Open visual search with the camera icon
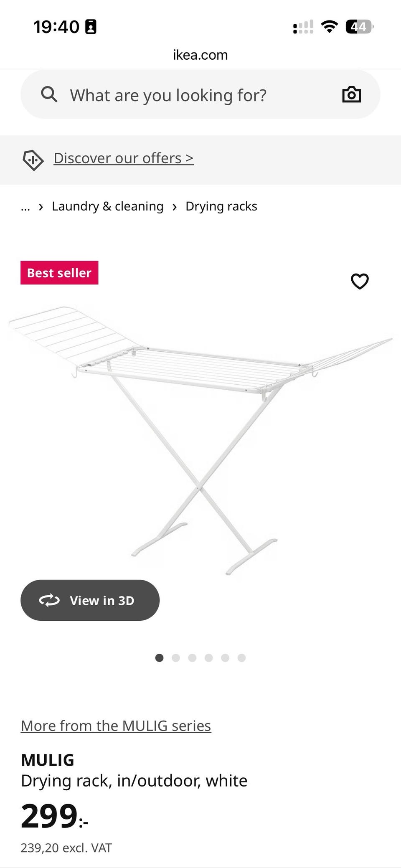 click(x=351, y=94)
